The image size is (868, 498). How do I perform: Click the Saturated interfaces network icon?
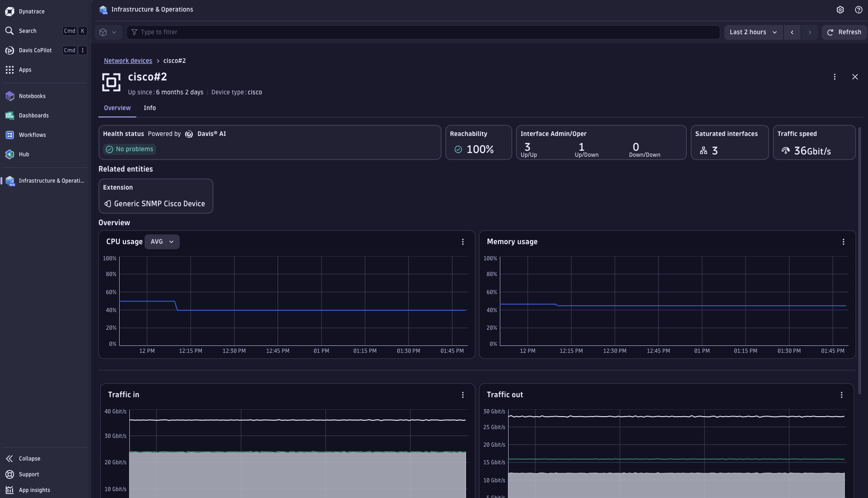tap(704, 151)
